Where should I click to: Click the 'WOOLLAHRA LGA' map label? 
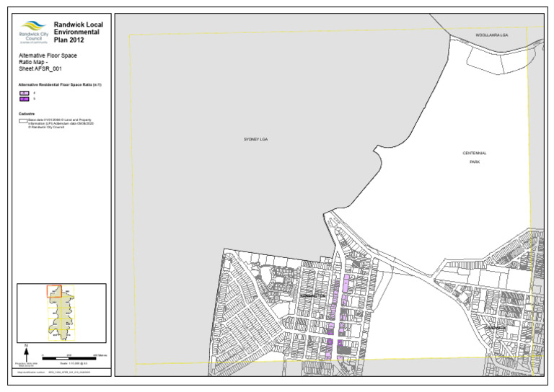tap(491, 35)
